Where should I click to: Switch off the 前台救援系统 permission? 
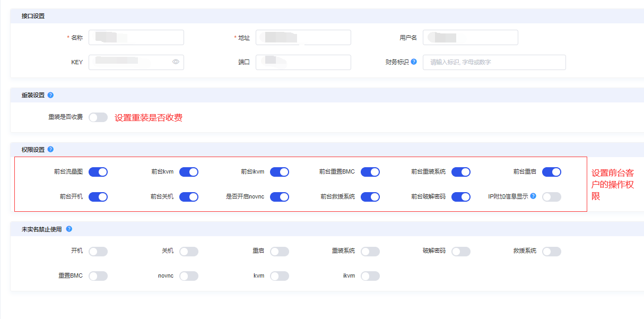pos(370,197)
